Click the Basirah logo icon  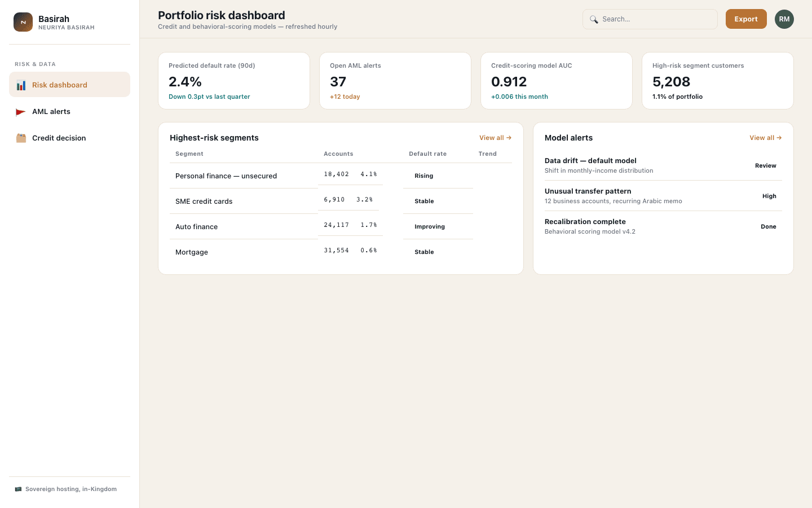(23, 22)
